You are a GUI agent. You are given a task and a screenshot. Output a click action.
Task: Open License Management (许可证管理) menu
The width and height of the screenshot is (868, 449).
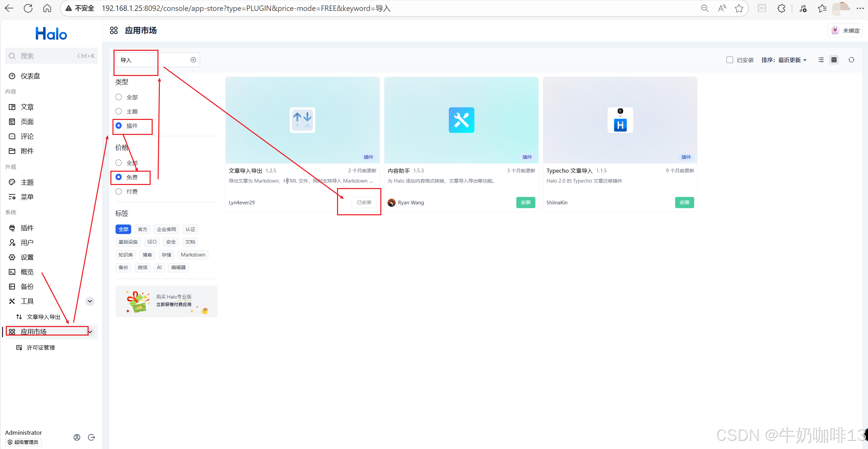click(x=41, y=347)
